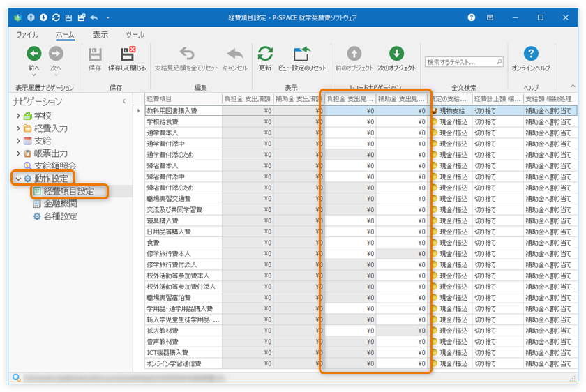Viewport: 586px width, 392px height.
Task: Click the 通学費本人 row name
Action: (x=163, y=133)
